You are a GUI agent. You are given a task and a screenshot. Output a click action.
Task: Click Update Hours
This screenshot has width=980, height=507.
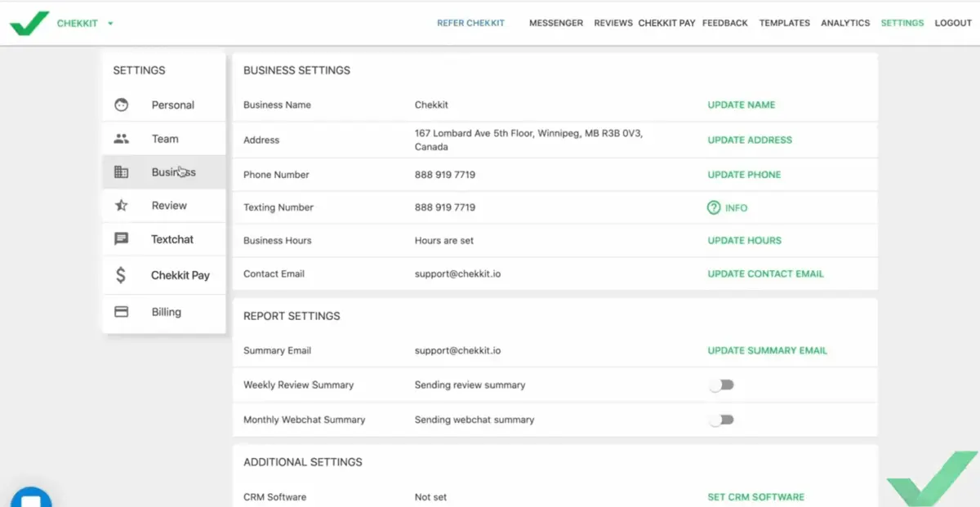point(744,241)
